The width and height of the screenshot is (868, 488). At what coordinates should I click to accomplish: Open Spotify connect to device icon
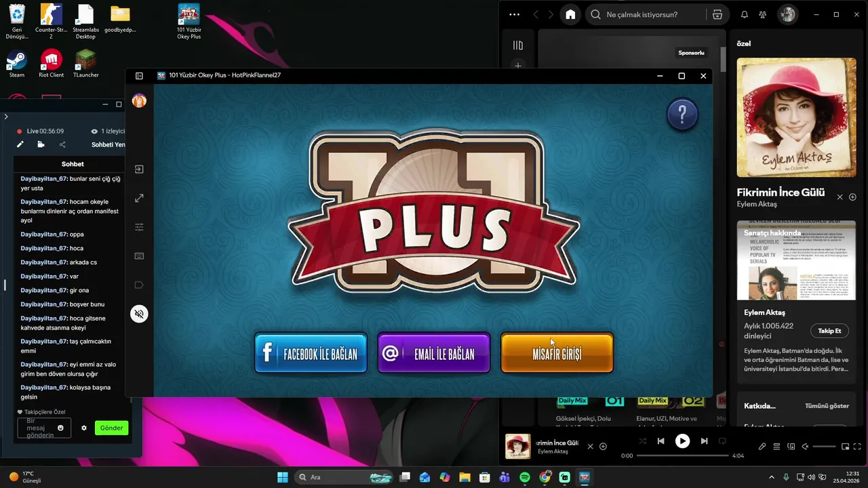click(791, 447)
